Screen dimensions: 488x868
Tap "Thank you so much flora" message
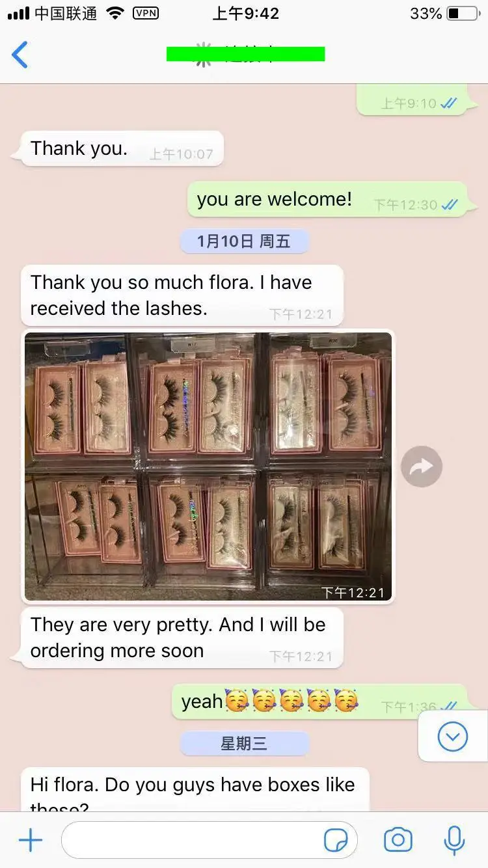[182, 295]
